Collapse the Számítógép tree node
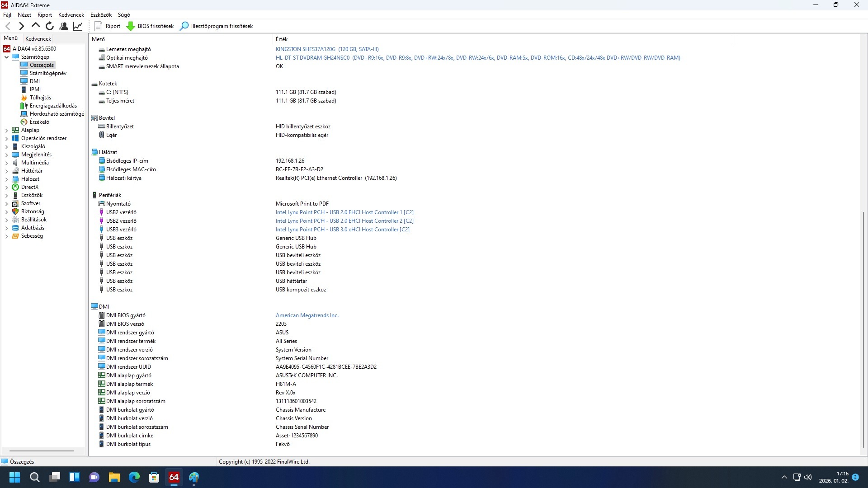Image resolution: width=868 pixels, height=488 pixels. (7, 57)
